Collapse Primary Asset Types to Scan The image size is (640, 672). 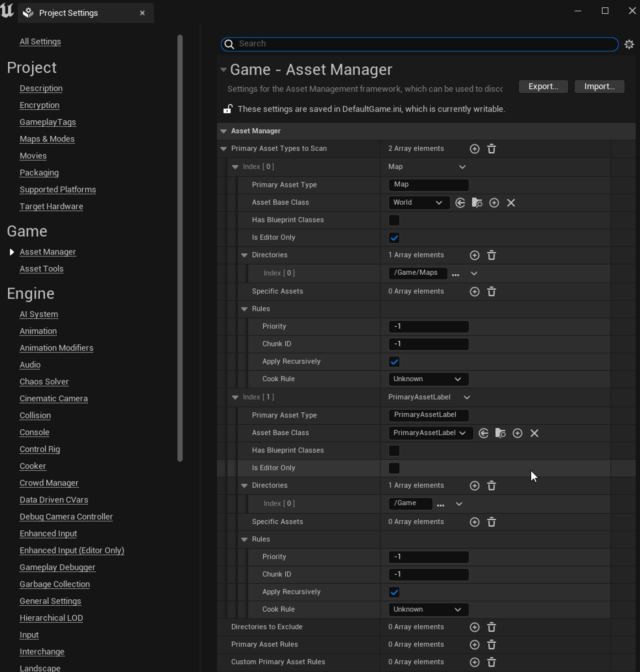point(224,149)
